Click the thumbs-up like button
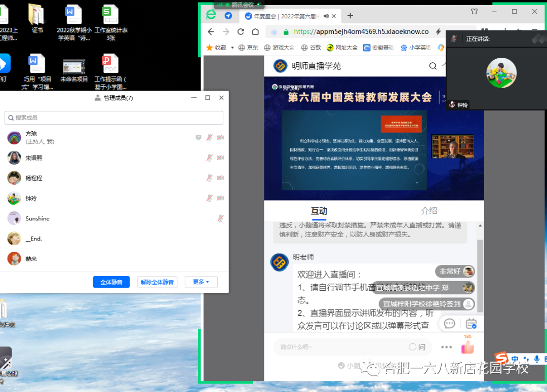 tap(467, 347)
